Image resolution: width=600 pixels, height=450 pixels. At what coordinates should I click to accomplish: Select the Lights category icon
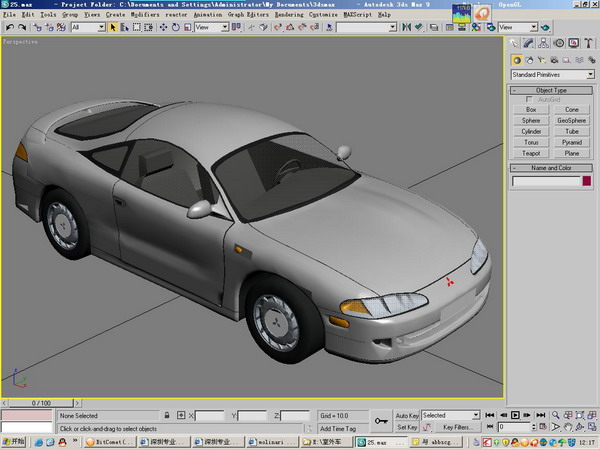pos(543,60)
